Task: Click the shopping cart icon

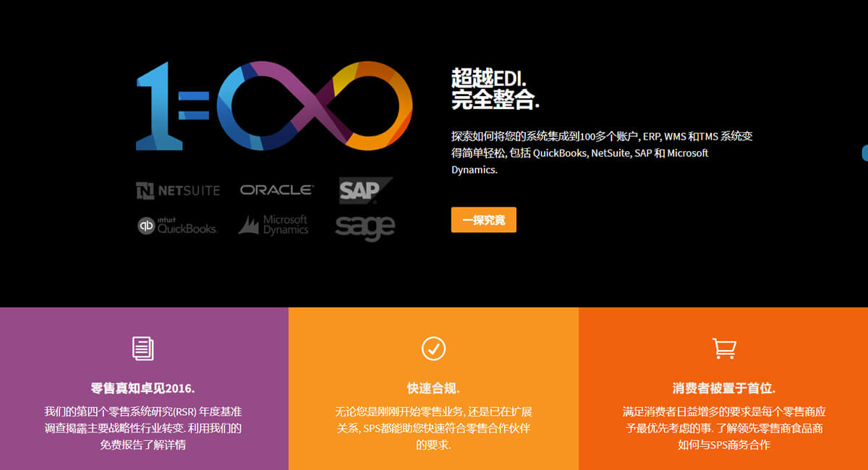Action: pyautogui.click(x=723, y=348)
